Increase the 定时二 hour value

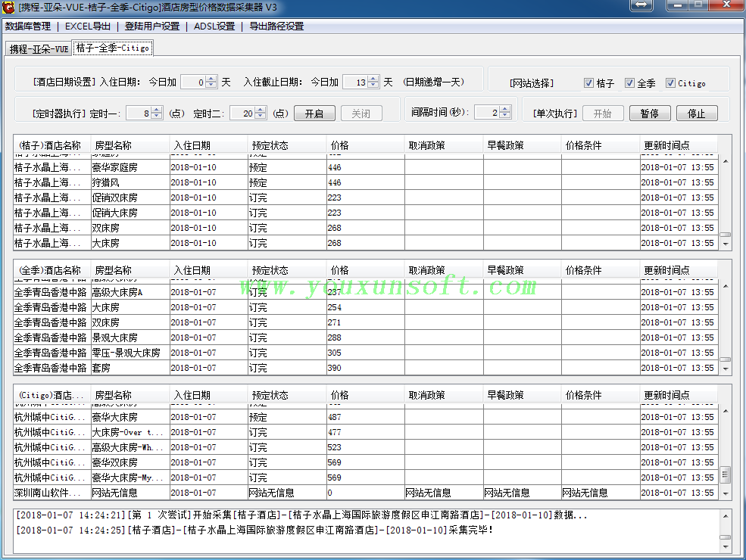click(x=261, y=110)
